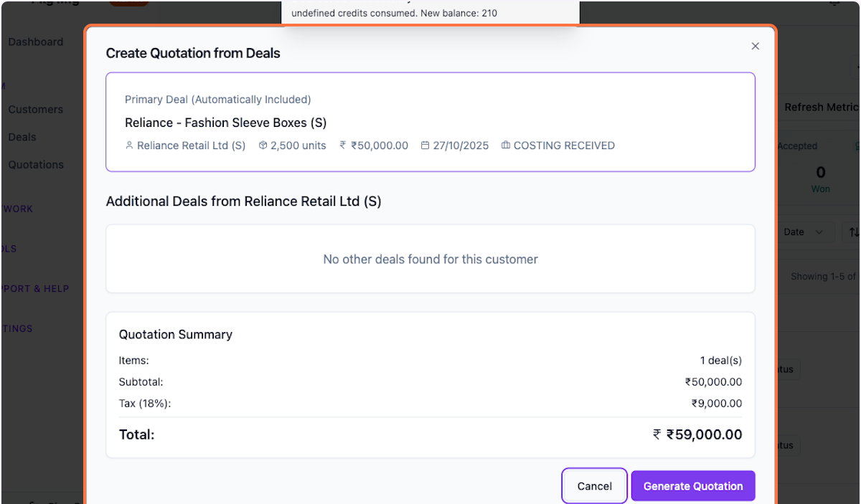Image resolution: width=861 pixels, height=504 pixels.
Task: Open the Customers page
Action: click(35, 109)
